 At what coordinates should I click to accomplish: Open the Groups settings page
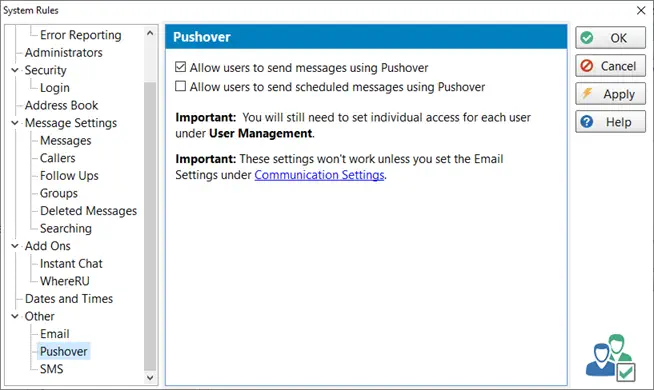59,193
